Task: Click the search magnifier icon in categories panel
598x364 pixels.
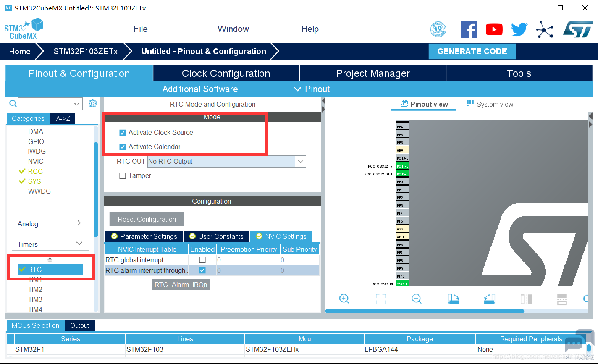Action: (13, 104)
